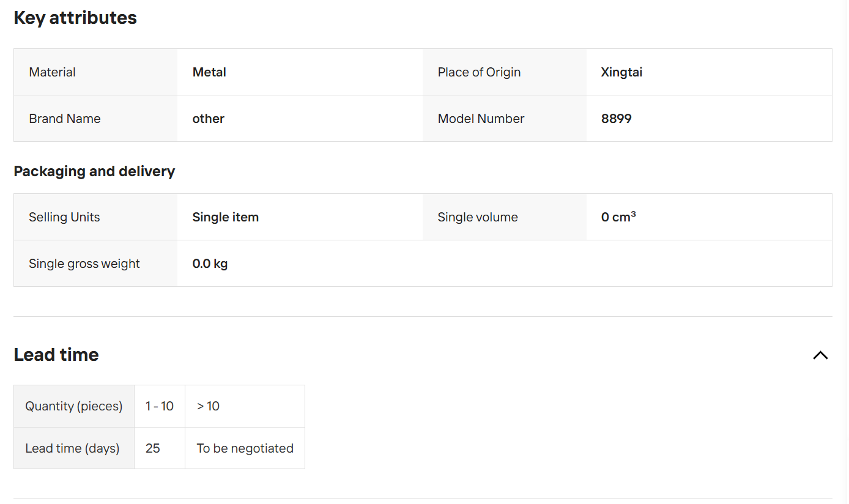The image size is (849, 504).
Task: Collapse the Lead time section chevron
Action: tap(820, 355)
